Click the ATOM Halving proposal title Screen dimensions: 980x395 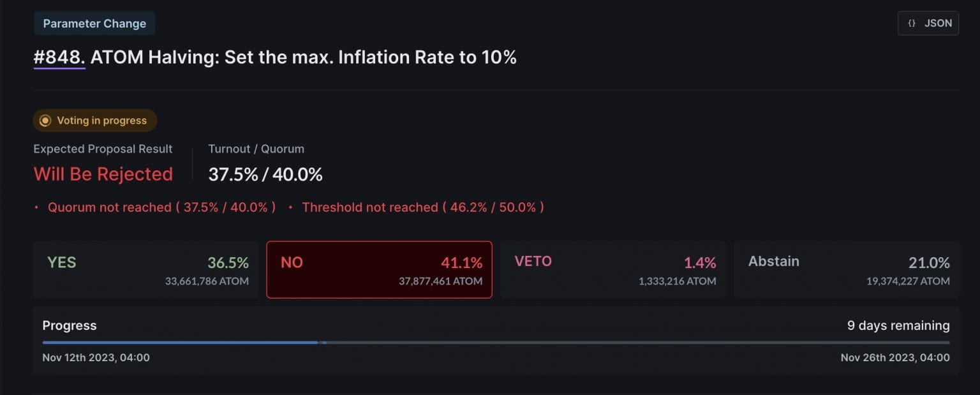click(303, 57)
